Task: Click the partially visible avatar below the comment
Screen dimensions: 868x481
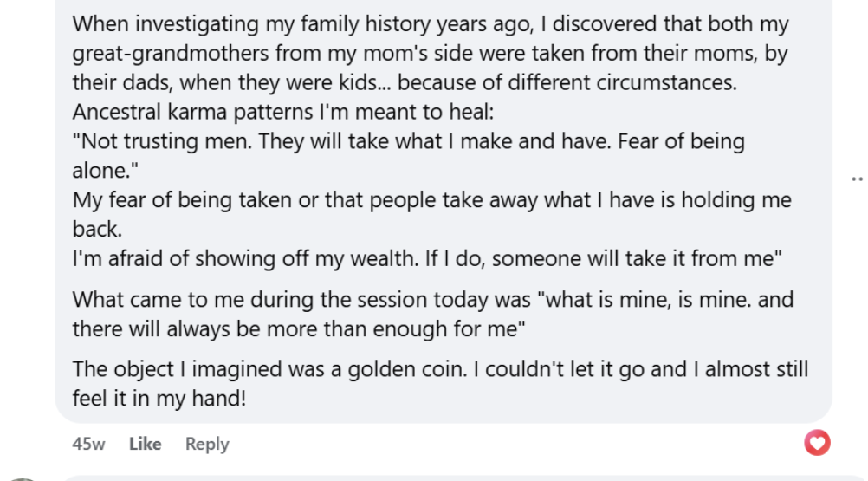Action: tap(22, 478)
